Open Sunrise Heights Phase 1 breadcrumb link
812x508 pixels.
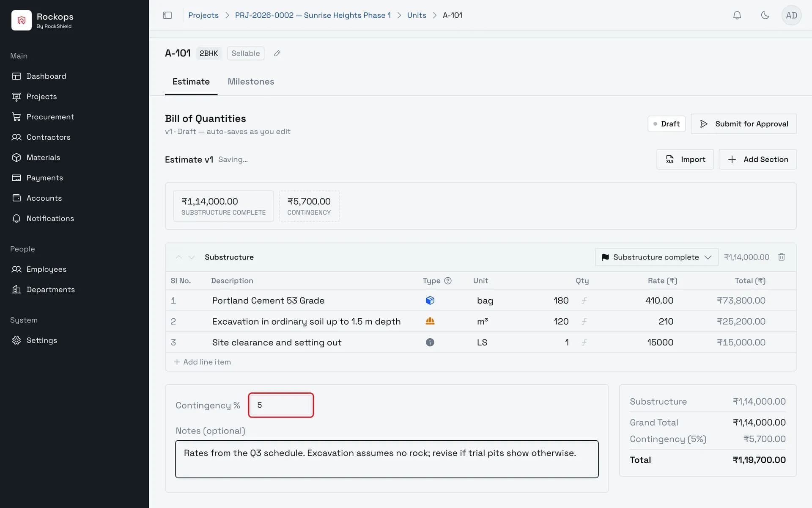click(313, 15)
